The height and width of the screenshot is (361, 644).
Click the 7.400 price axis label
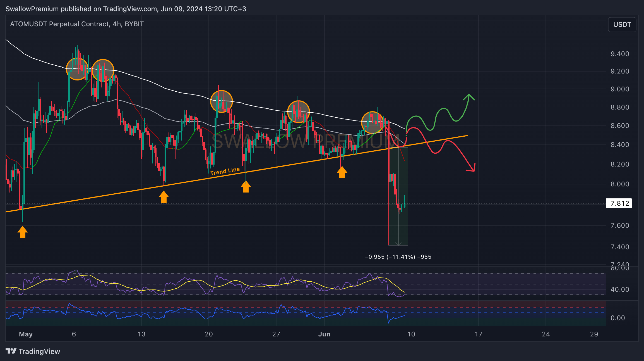click(x=620, y=247)
